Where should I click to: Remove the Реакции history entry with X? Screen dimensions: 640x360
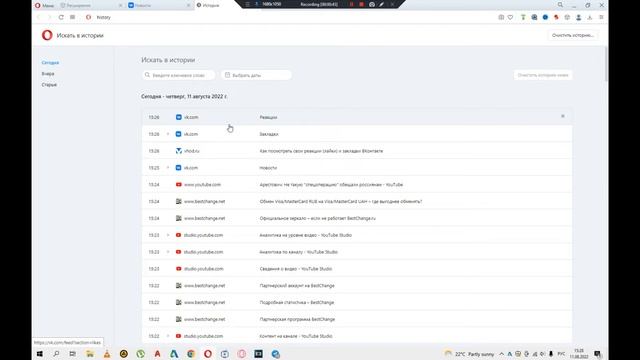[563, 116]
